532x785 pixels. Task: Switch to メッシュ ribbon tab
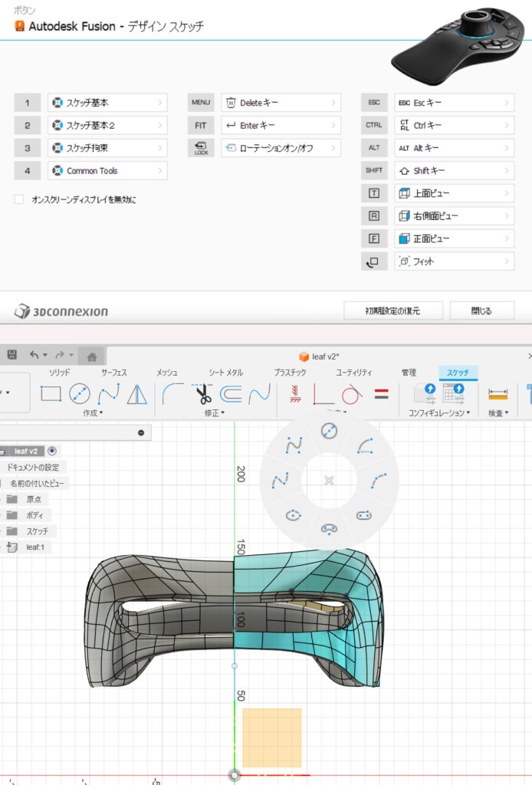click(166, 373)
